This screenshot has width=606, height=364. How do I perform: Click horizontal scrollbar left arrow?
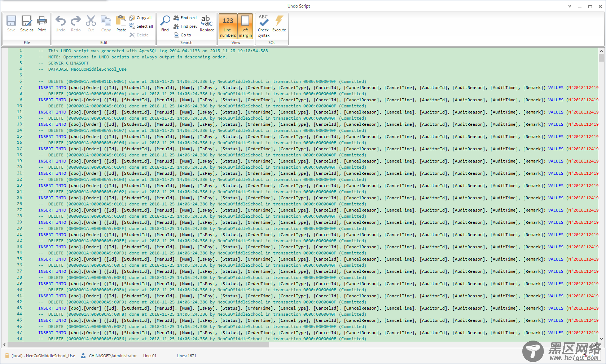(x=4, y=345)
